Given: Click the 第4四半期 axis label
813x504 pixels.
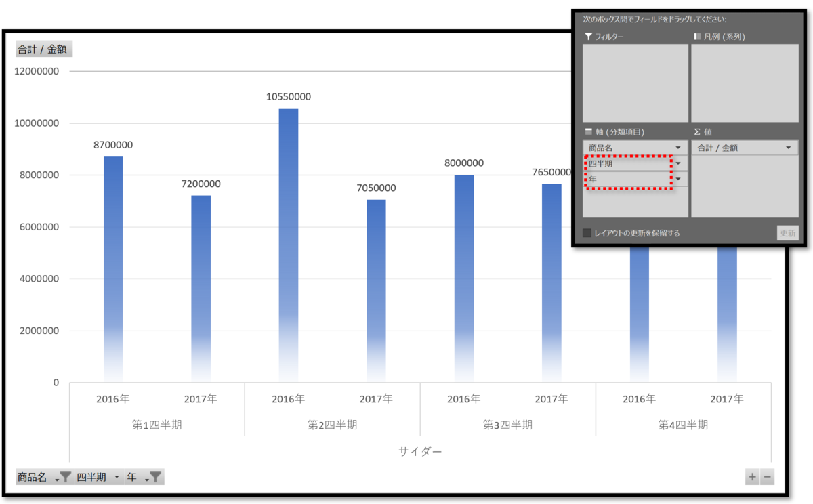Looking at the screenshot, I should tap(684, 425).
